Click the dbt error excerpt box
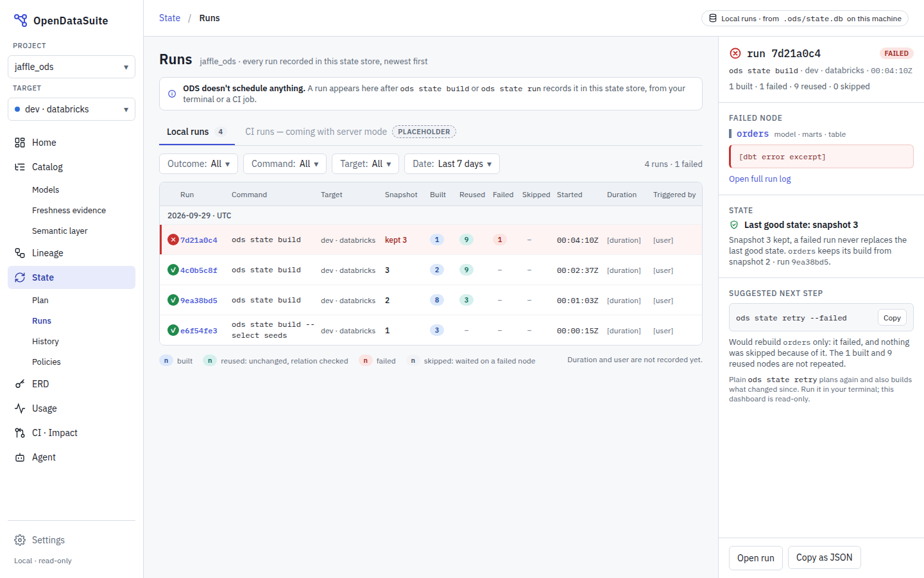Viewport: 924px width, 578px height. (x=821, y=157)
